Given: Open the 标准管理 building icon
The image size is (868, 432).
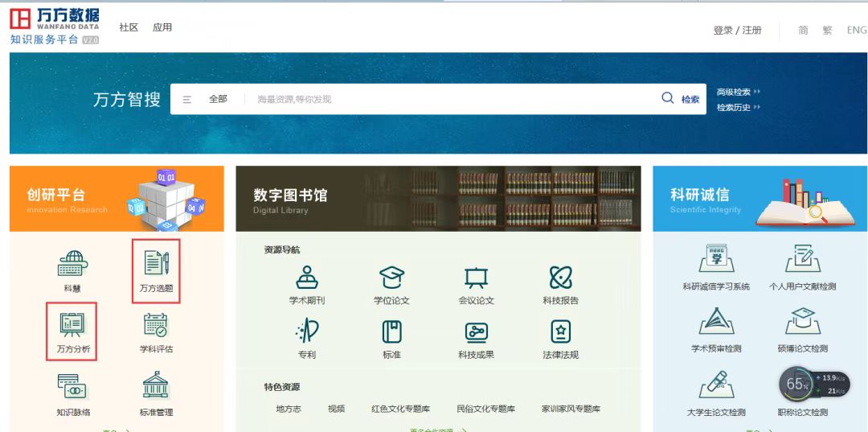Looking at the screenshot, I should [156, 385].
